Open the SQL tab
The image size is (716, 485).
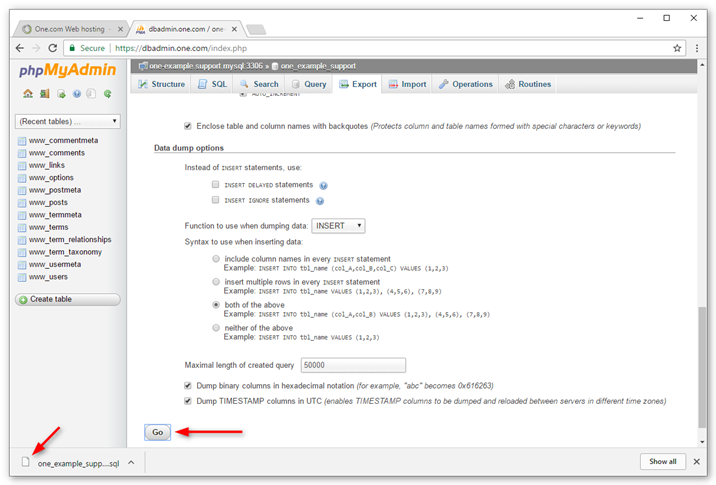coord(212,84)
